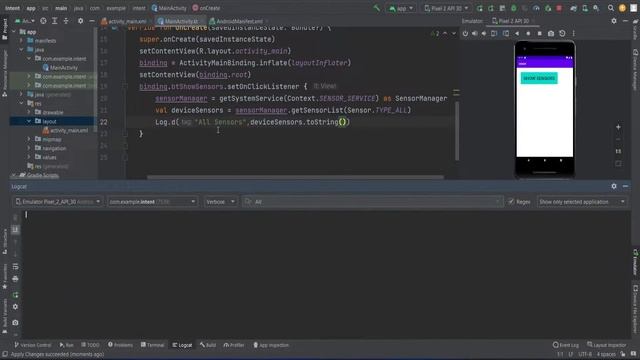Take emulator screenshot with camera icon
640x360 pixels.
tap(551, 33)
